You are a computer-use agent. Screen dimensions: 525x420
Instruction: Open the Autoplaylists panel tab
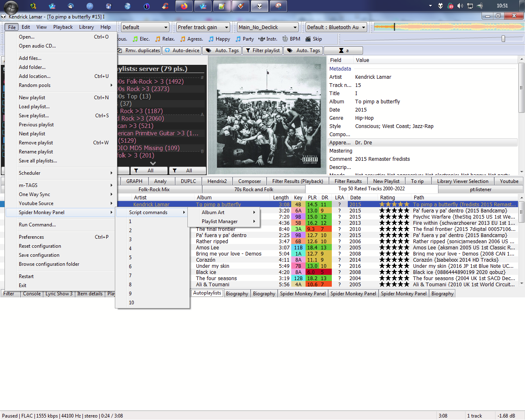(207, 293)
